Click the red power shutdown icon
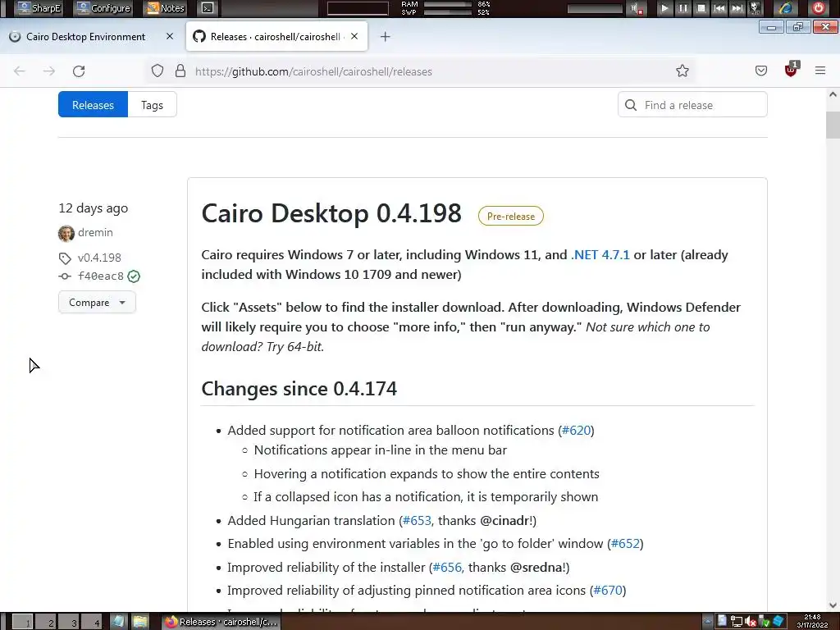 tap(818, 8)
